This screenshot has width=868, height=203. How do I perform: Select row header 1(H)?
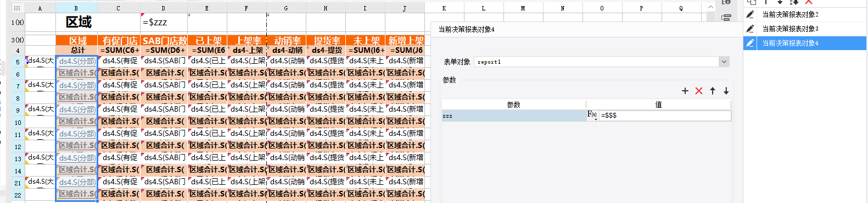tap(18, 23)
